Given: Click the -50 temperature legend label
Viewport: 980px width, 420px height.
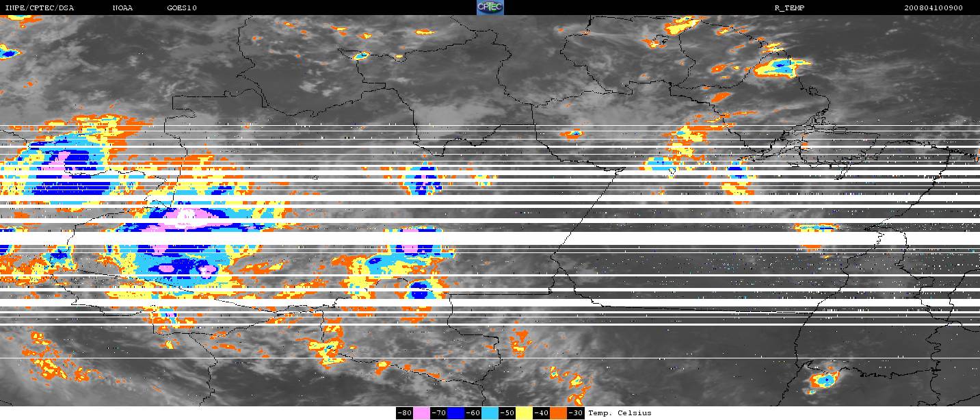Looking at the screenshot, I should point(507,413).
